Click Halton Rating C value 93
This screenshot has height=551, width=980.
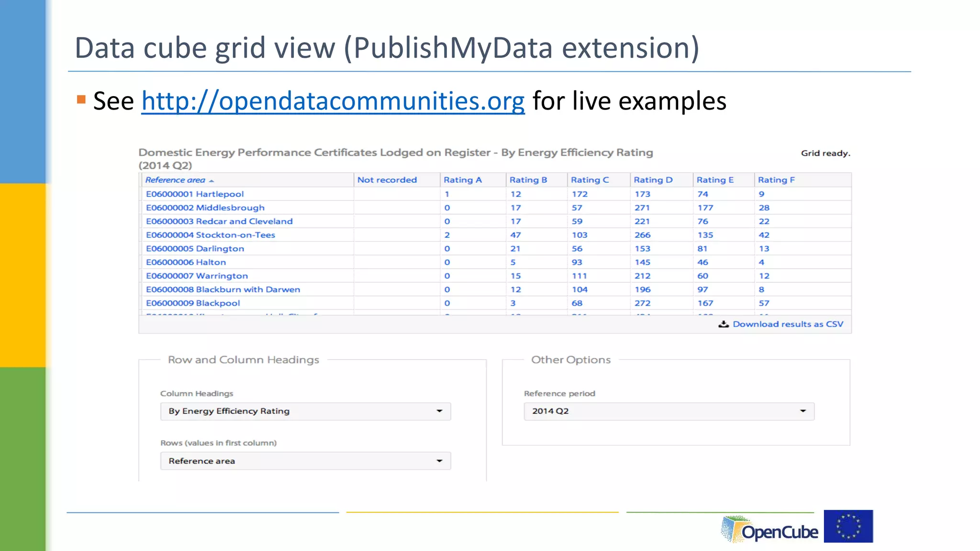click(x=577, y=262)
